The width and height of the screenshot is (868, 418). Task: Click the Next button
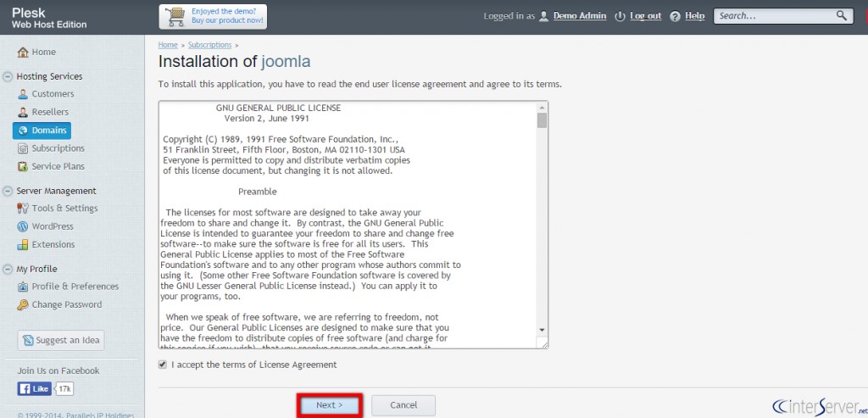[330, 405]
